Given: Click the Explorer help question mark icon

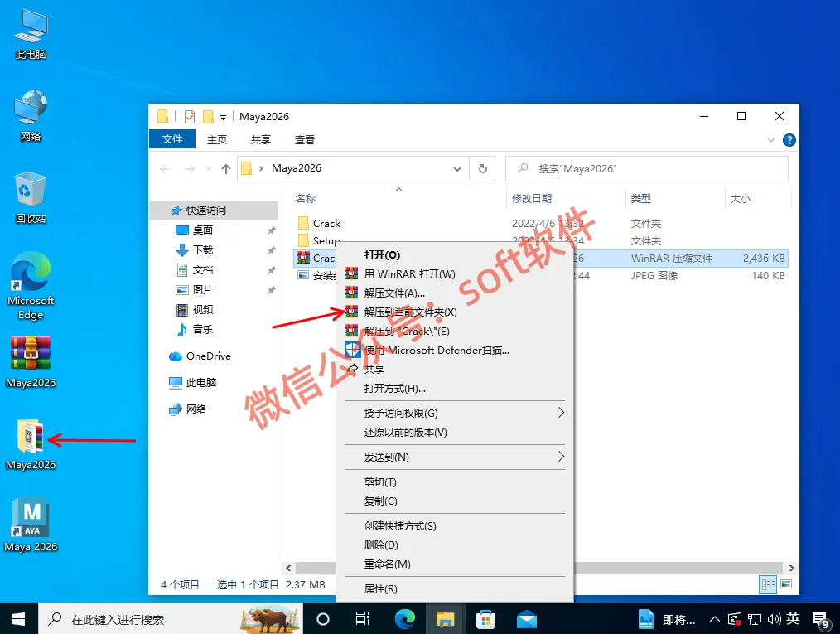Looking at the screenshot, I should (x=789, y=140).
